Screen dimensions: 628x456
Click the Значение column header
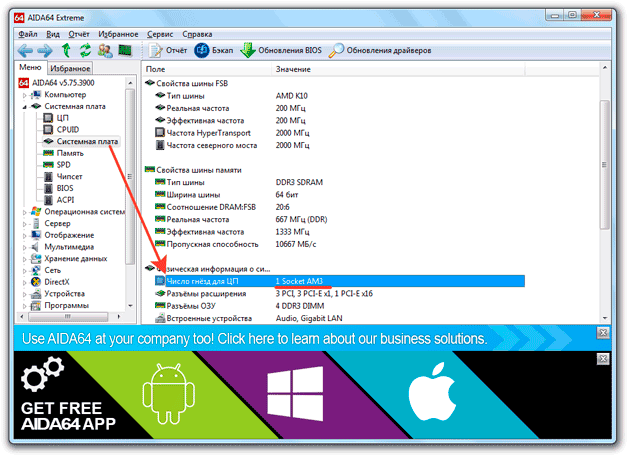pos(398,69)
